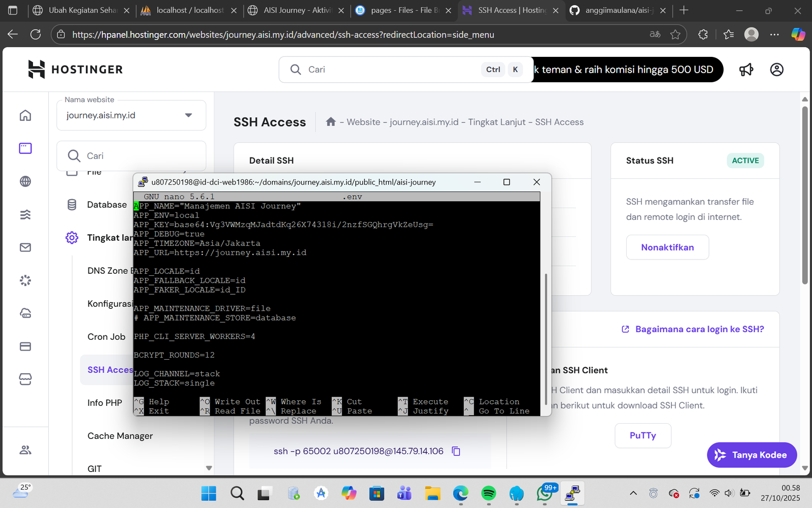
Task: Click the Email envelope icon in sidebar
Action: (x=25, y=247)
